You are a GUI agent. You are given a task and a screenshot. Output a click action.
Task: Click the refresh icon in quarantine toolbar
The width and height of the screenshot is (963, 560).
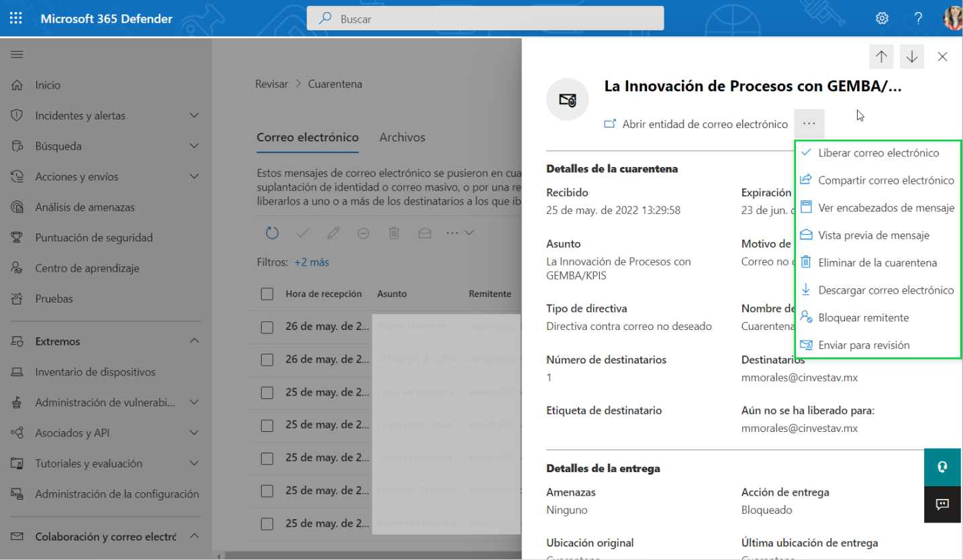point(272,233)
